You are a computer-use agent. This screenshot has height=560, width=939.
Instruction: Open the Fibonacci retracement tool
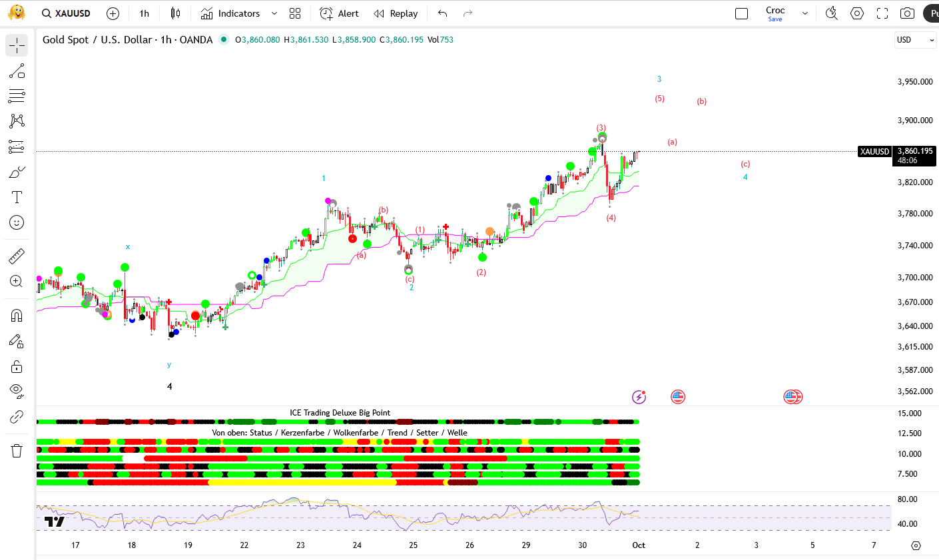(x=17, y=96)
